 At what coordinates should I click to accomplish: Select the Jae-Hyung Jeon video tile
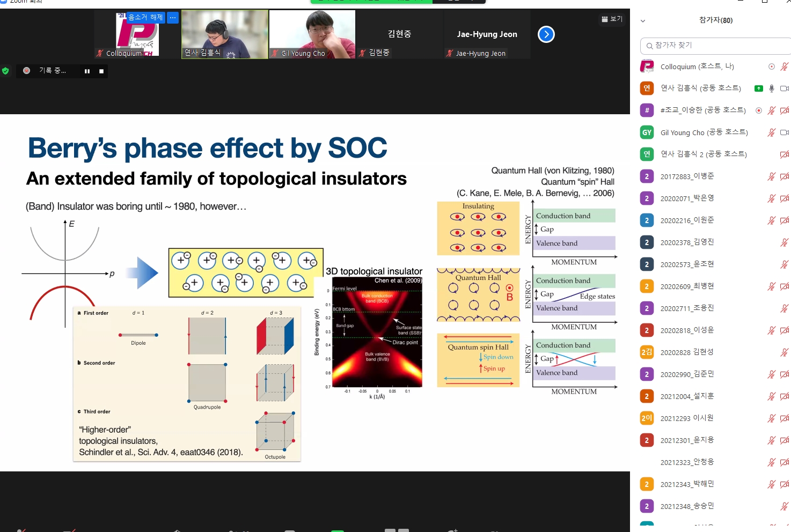pyautogui.click(x=487, y=34)
